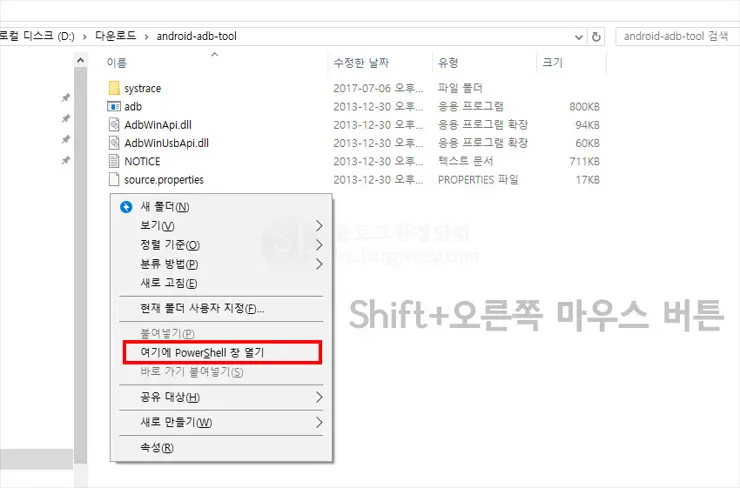Screen dimensions: 740x488
Task: Sort by 유형 column header
Action: tap(448, 63)
